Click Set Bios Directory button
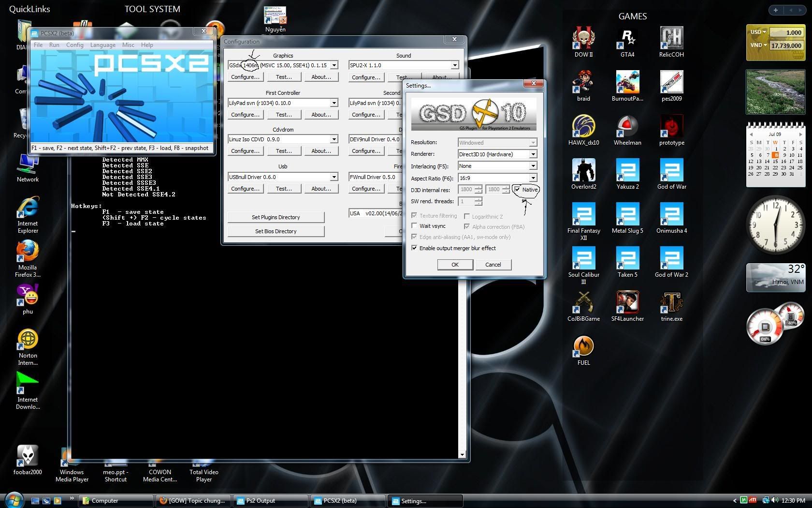The height and width of the screenshot is (508, 812). [276, 231]
